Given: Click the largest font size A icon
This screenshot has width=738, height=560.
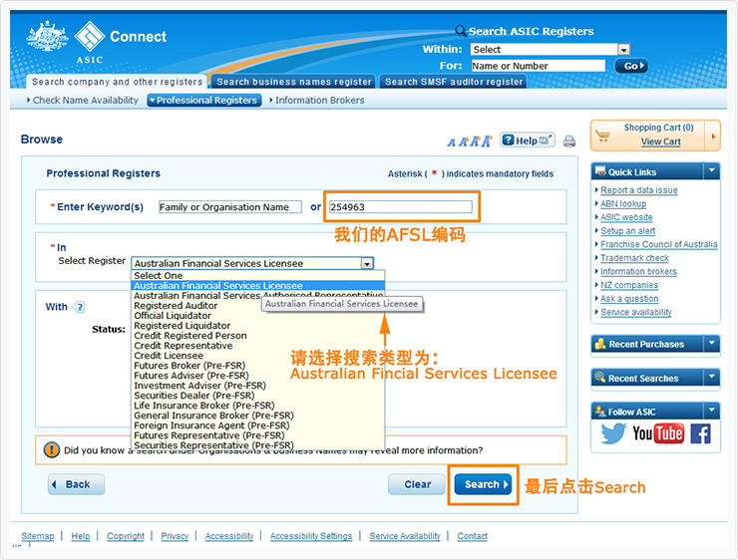Looking at the screenshot, I should (487, 140).
